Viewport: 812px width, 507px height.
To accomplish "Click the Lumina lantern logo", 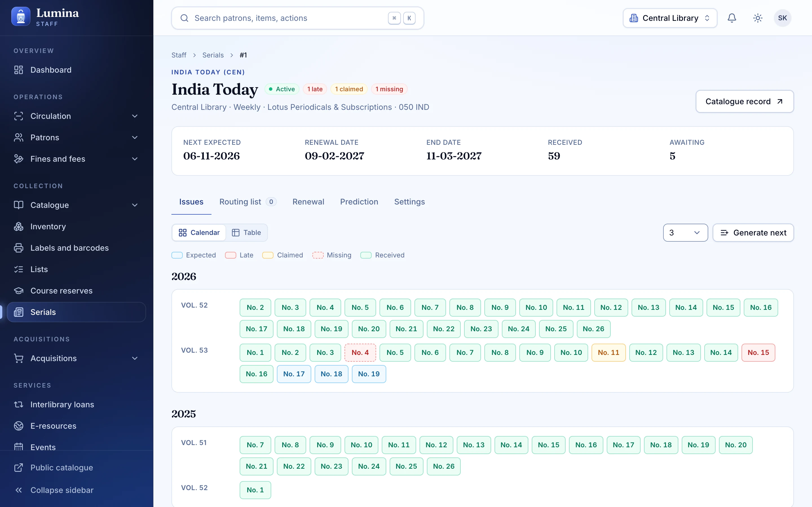I will click(x=21, y=17).
